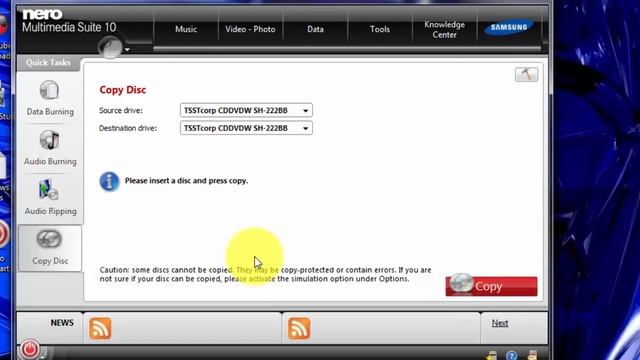
Task: Click the 'Please insert a disc' message
Action: click(186, 180)
